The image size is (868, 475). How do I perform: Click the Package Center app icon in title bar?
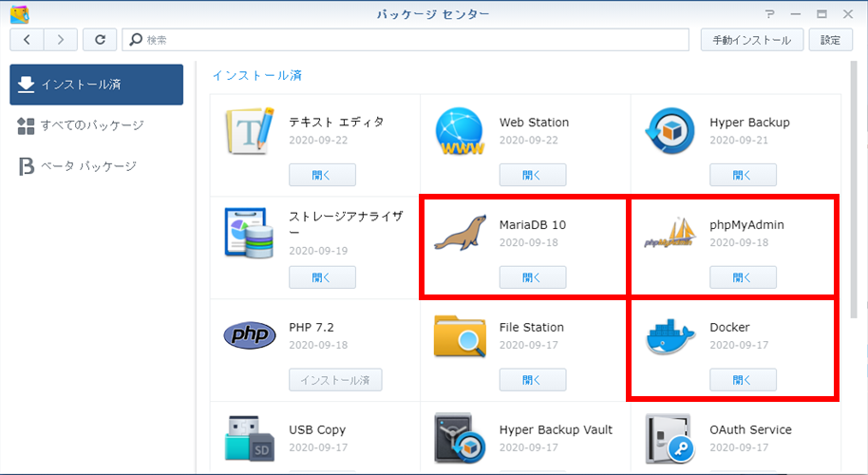click(19, 14)
